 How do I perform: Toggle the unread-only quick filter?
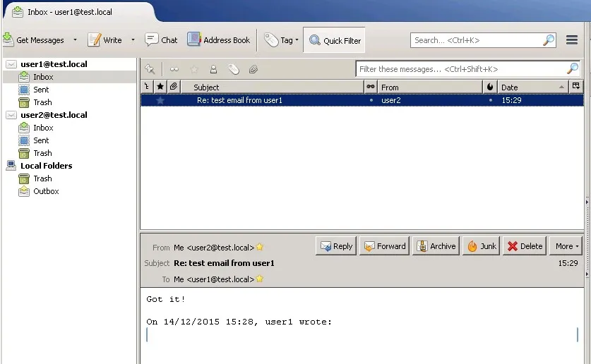click(x=174, y=69)
